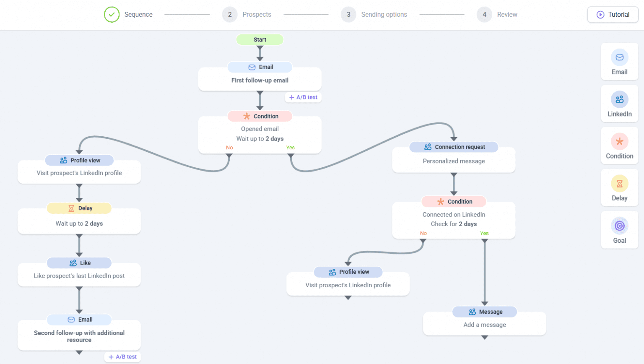Add a LinkedIn step from sidebar
This screenshot has width=644, height=364.
(x=619, y=104)
